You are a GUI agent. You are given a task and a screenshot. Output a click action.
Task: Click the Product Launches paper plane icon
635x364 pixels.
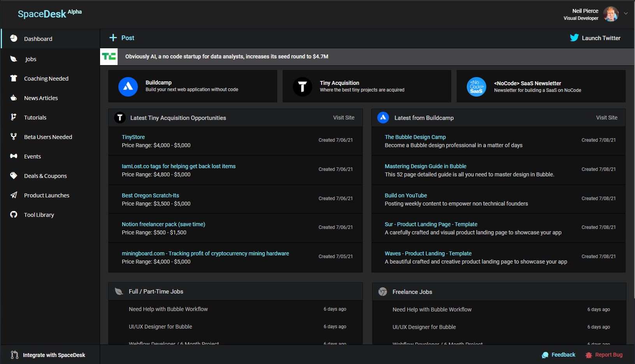14,195
